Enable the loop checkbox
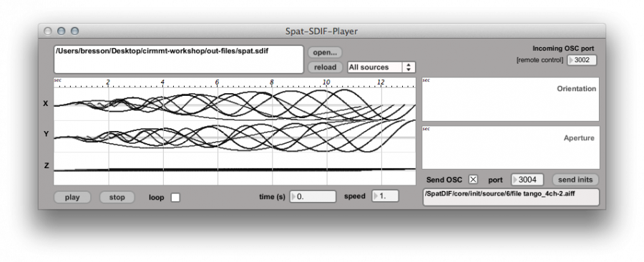 (x=175, y=198)
